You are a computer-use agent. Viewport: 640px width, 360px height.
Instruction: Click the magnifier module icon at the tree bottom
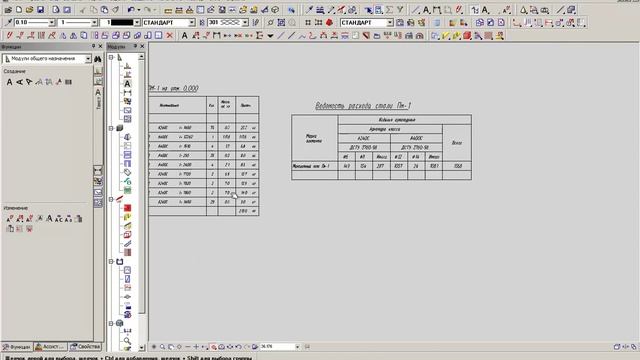(127, 340)
